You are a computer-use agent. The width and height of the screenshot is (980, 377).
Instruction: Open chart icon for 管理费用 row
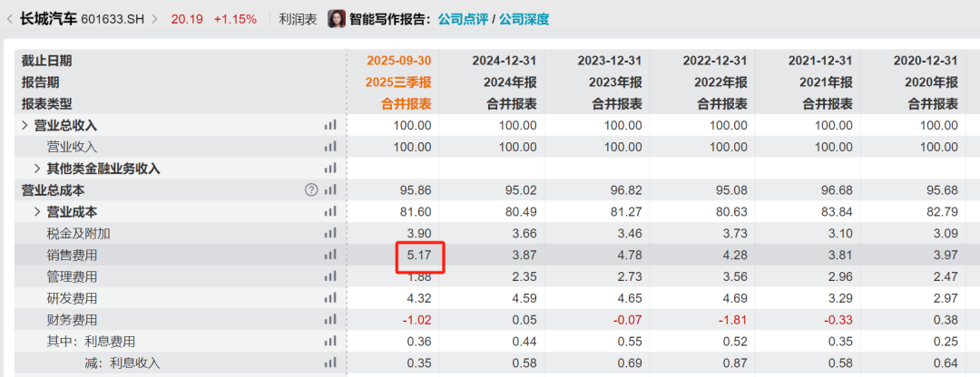(x=330, y=277)
